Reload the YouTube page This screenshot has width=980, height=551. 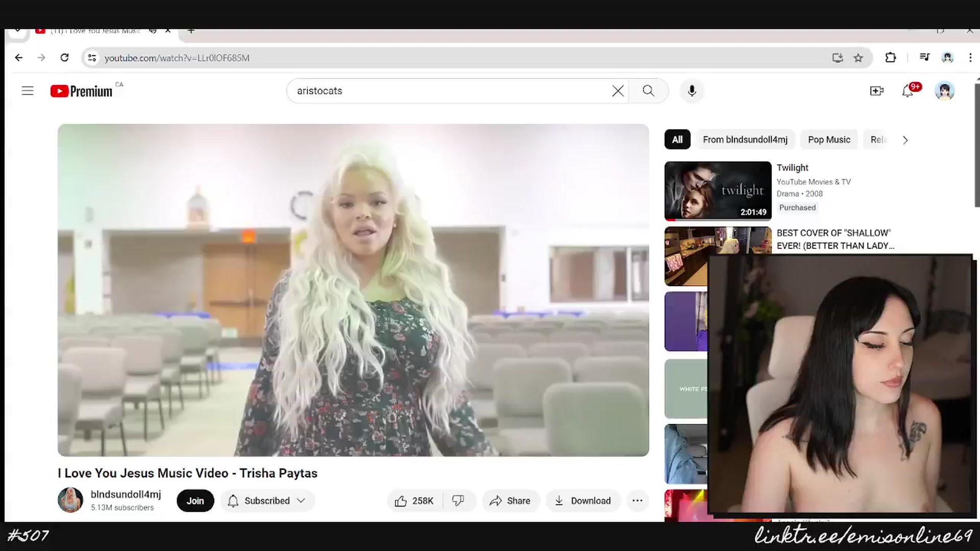(64, 58)
